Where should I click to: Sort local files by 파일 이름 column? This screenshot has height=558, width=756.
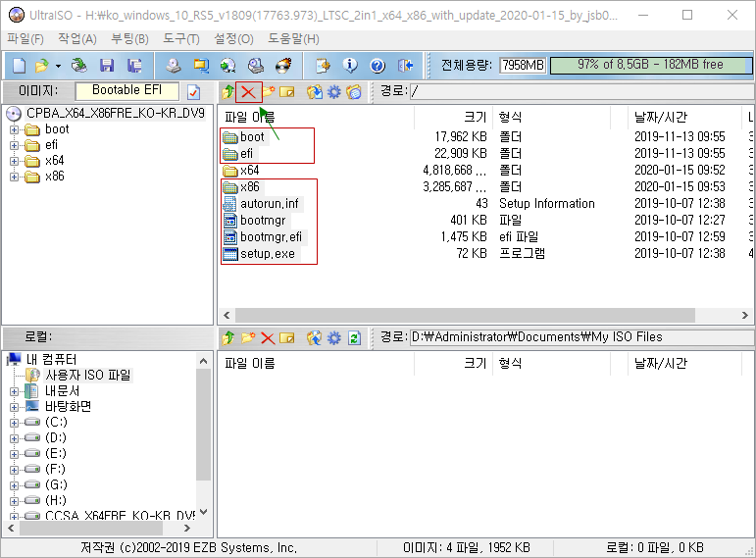coord(316,364)
